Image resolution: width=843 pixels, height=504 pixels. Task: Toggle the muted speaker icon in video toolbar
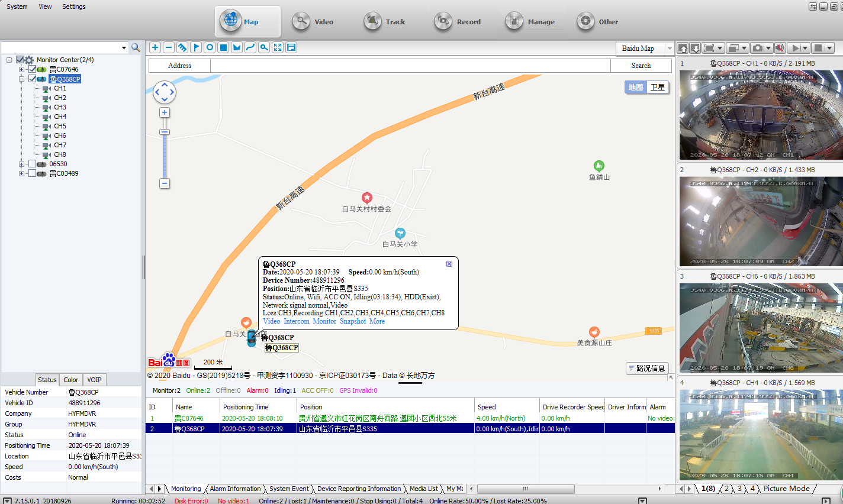coord(780,48)
